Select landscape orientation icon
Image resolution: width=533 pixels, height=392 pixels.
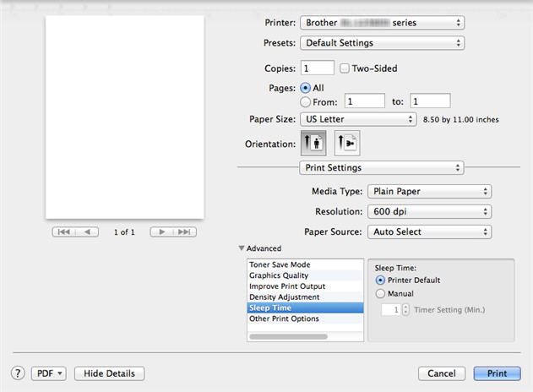[x=347, y=143]
